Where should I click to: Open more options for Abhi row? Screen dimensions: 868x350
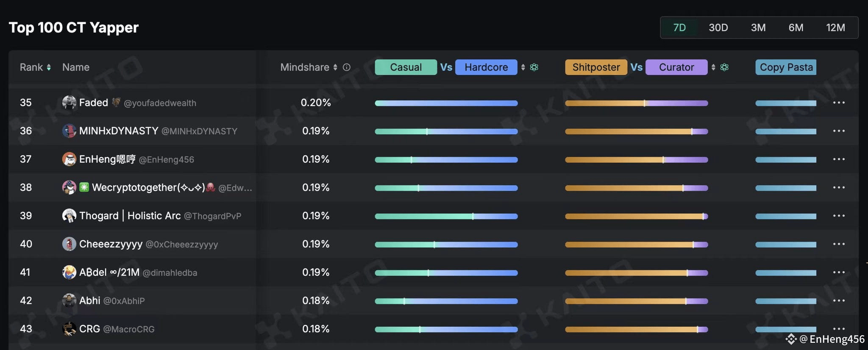[839, 300]
